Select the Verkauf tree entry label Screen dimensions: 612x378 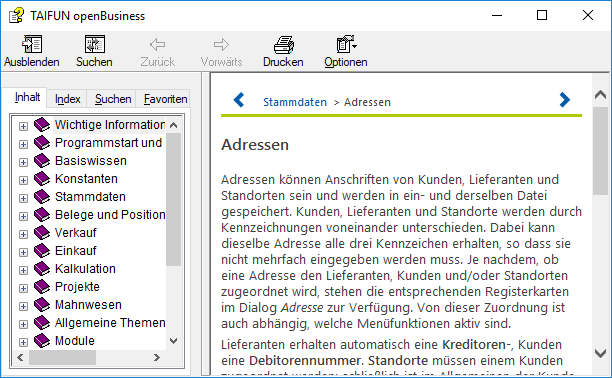(x=75, y=233)
